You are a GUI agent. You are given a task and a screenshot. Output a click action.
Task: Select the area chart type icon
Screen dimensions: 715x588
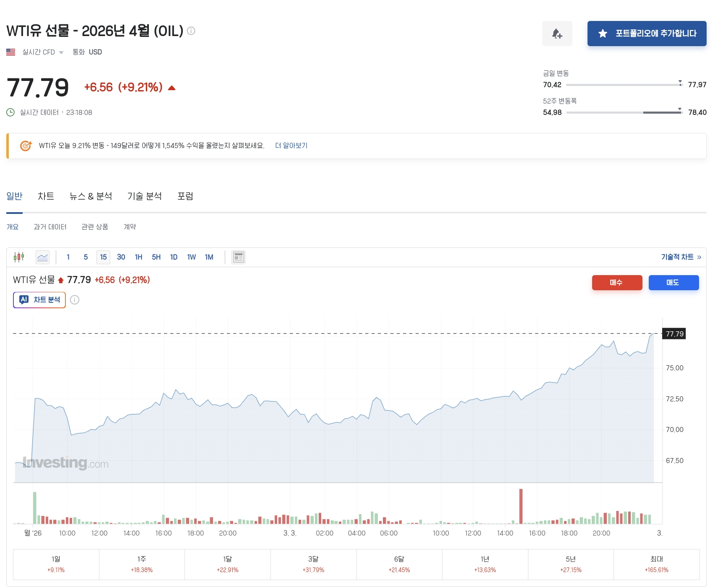pos(43,257)
